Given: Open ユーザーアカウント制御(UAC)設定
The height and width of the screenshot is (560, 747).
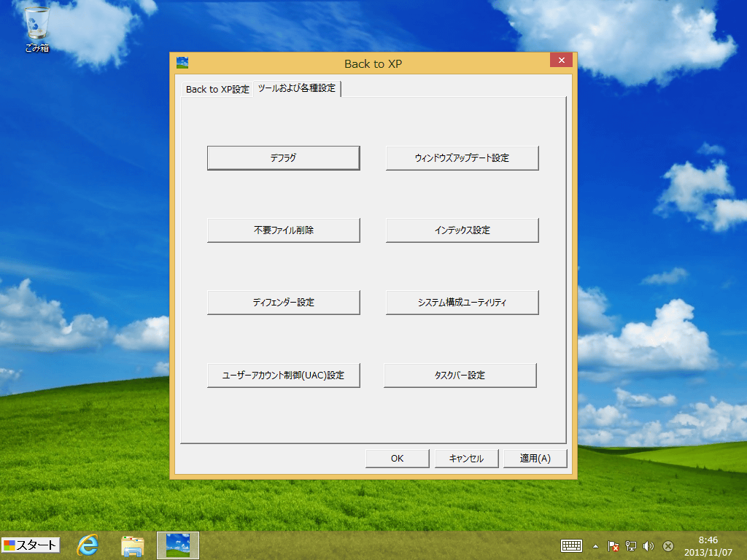Looking at the screenshot, I should click(283, 376).
